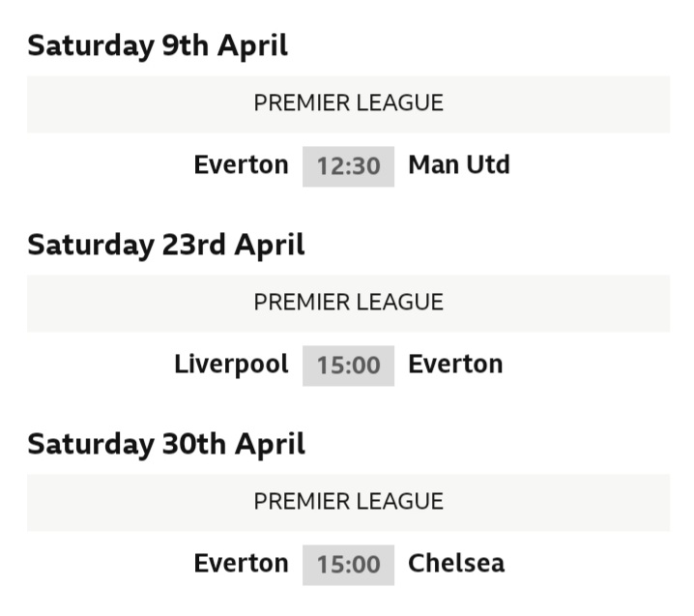Click the Saturday 23rd April date heading
The height and width of the screenshot is (616, 694).
(x=166, y=245)
